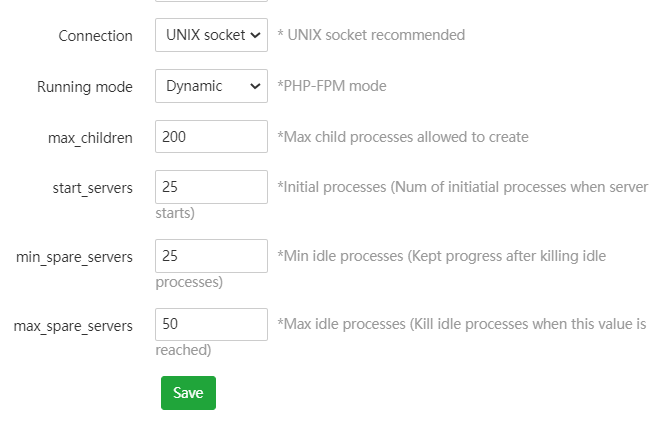
Task: Click the start_servers label text
Action: [x=92, y=188]
